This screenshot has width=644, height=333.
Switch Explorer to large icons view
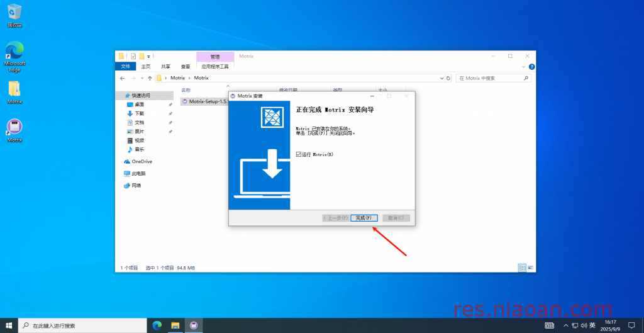(530, 268)
